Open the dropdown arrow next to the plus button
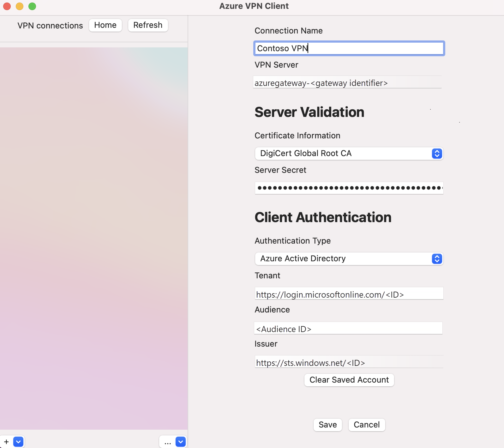The height and width of the screenshot is (448, 504). click(18, 442)
